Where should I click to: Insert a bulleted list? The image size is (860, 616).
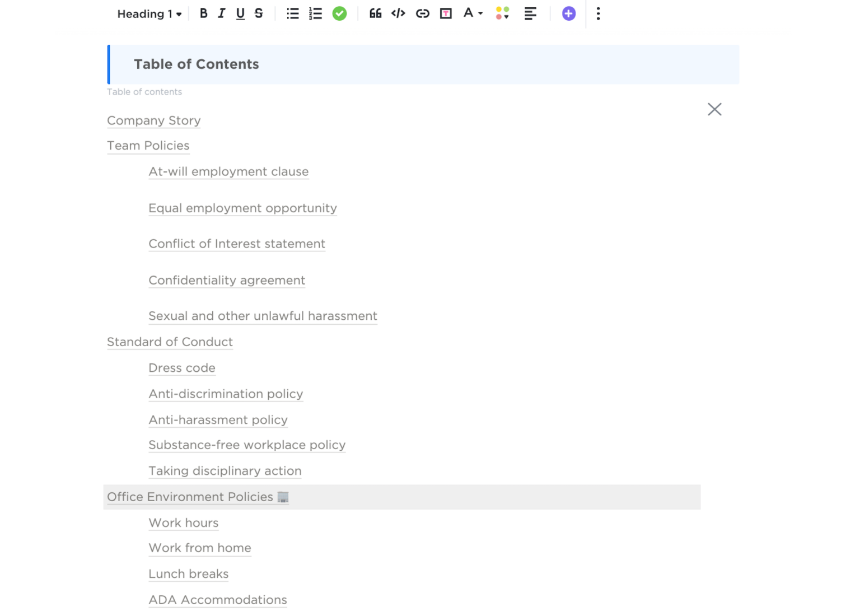pos(292,13)
